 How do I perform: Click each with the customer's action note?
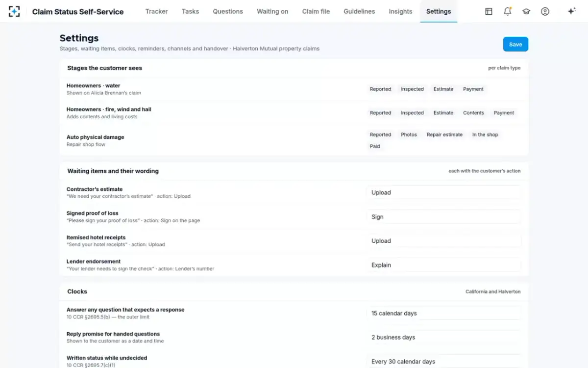coord(485,171)
